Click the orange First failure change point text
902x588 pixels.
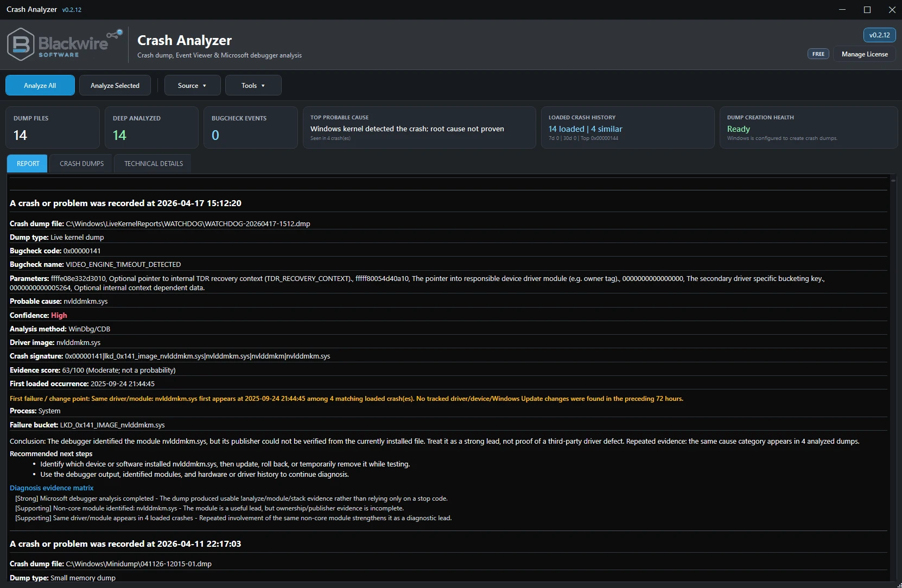coord(346,399)
